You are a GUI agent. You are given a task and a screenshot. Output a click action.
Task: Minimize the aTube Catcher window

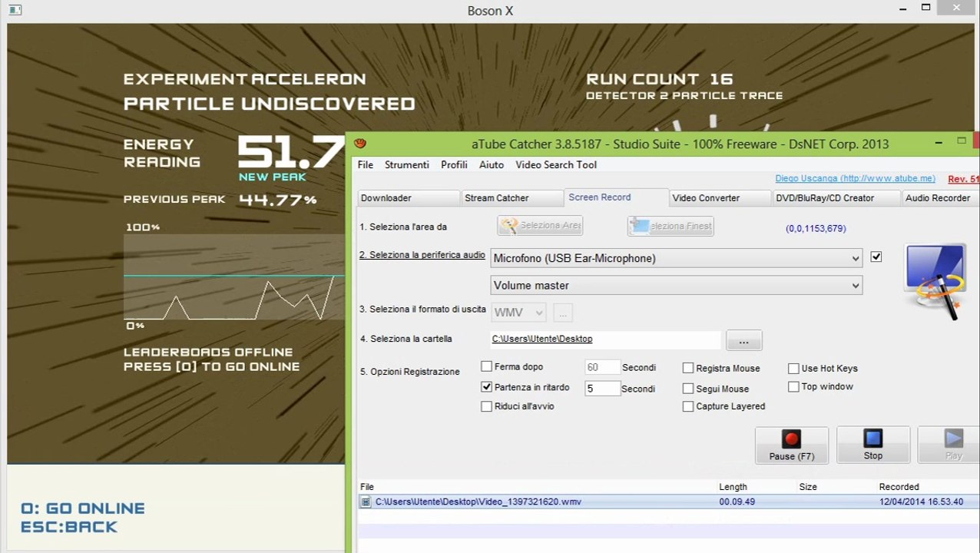tap(939, 143)
